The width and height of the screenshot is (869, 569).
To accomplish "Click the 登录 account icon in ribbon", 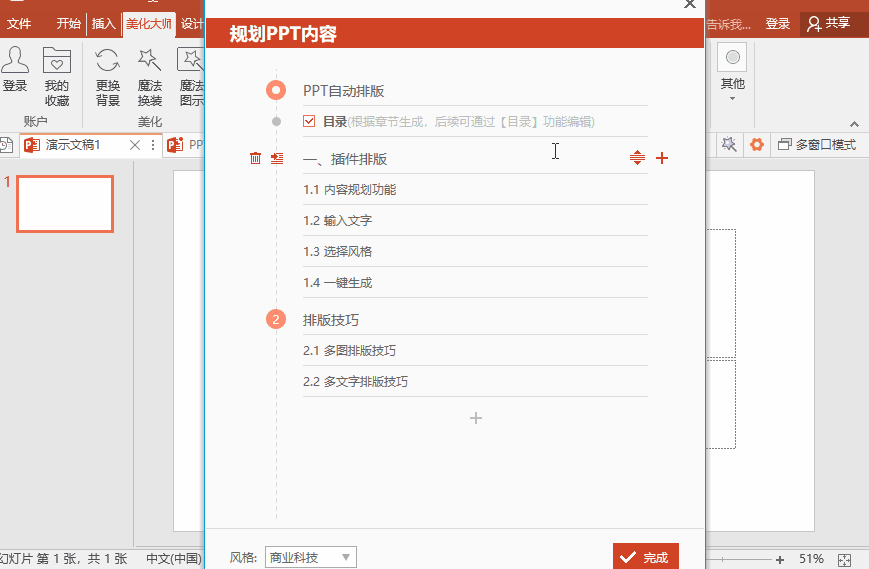I will [x=15, y=69].
